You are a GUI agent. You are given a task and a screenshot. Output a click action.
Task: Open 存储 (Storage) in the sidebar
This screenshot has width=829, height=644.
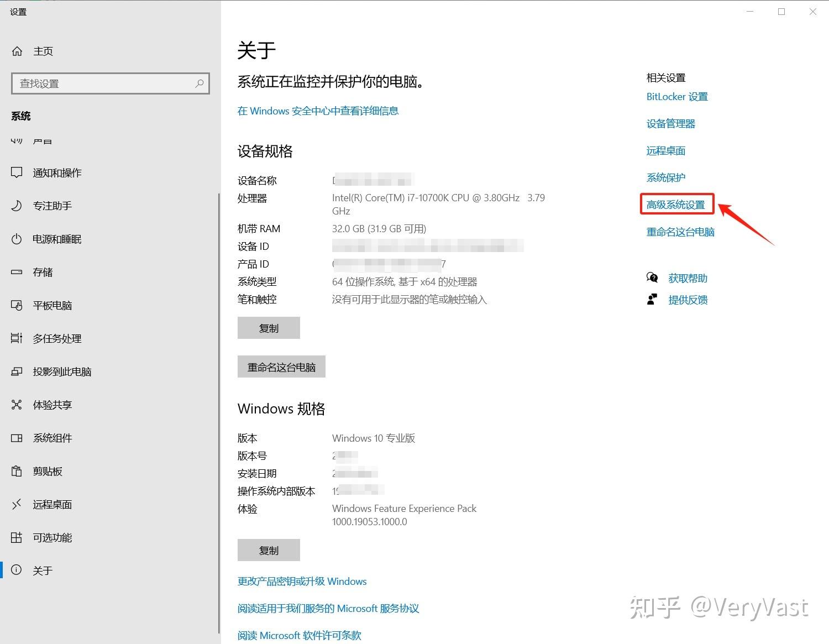point(42,272)
